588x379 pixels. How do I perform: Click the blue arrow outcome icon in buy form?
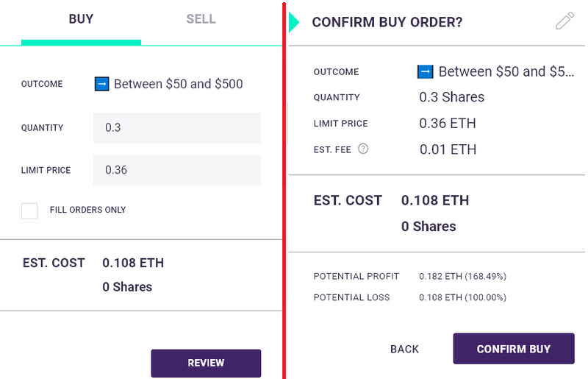pos(101,84)
